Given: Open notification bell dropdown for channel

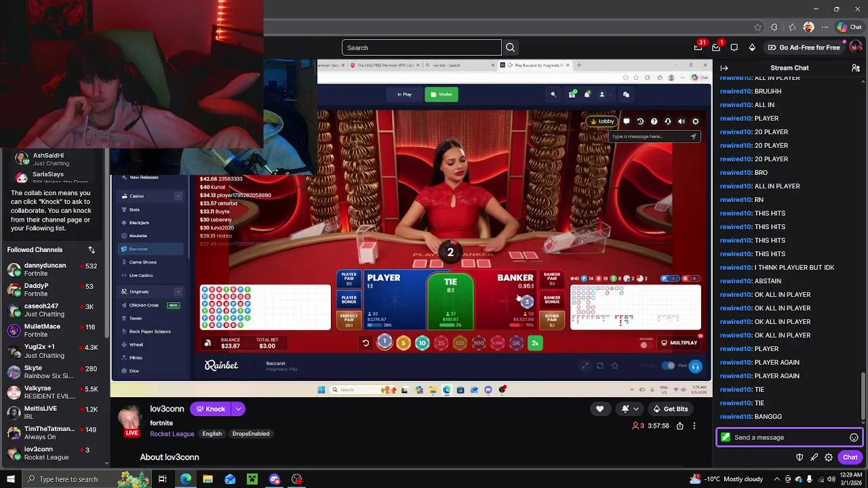Looking at the screenshot, I should (630, 409).
